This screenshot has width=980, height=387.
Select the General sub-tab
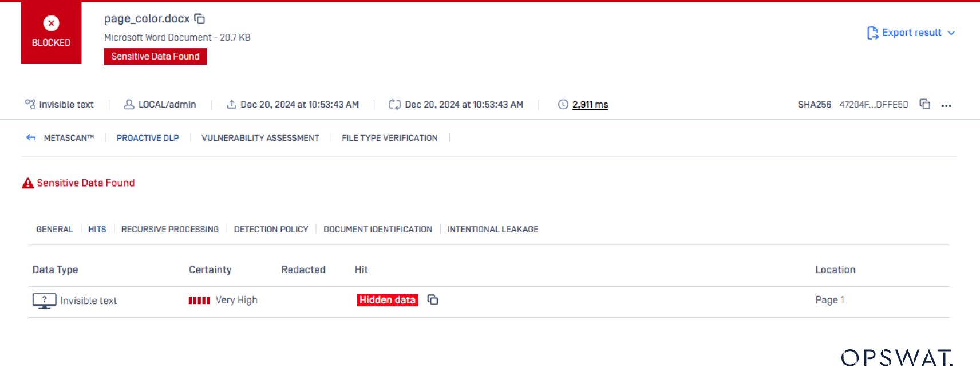[x=54, y=230]
